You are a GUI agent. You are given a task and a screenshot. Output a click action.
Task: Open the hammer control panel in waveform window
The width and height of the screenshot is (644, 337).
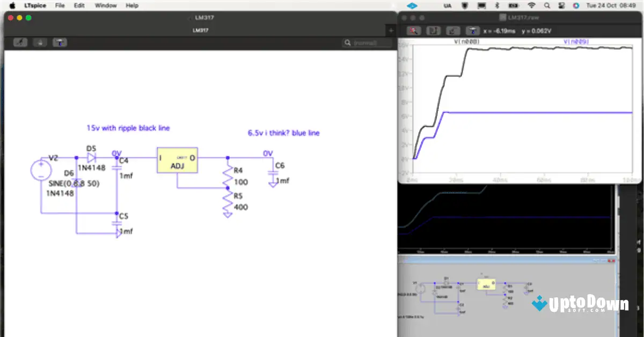click(x=473, y=31)
